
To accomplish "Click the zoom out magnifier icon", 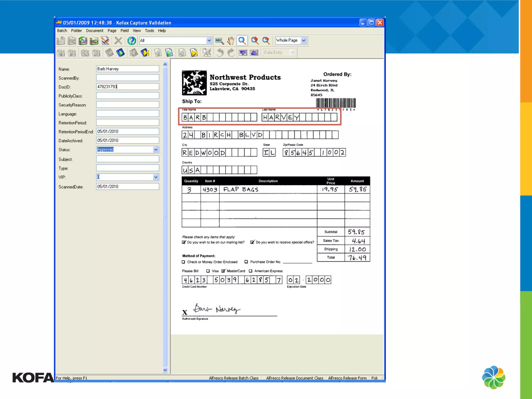I will pyautogui.click(x=266, y=41).
